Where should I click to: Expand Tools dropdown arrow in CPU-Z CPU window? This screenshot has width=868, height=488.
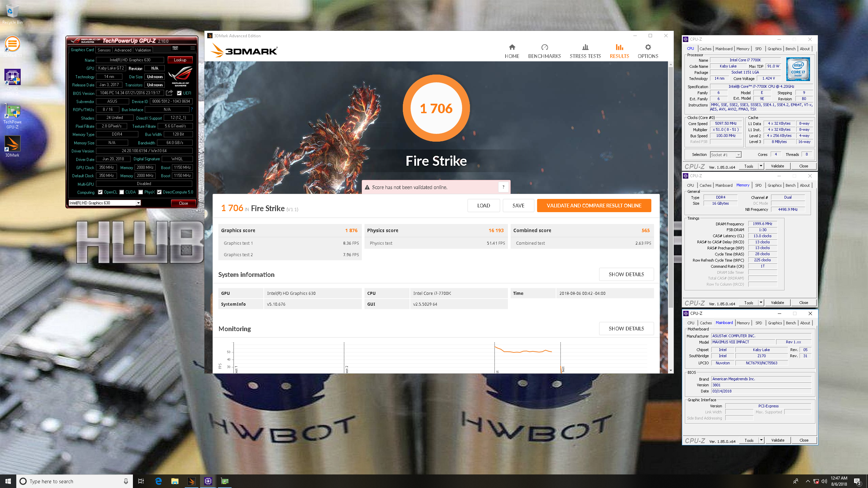tap(761, 166)
